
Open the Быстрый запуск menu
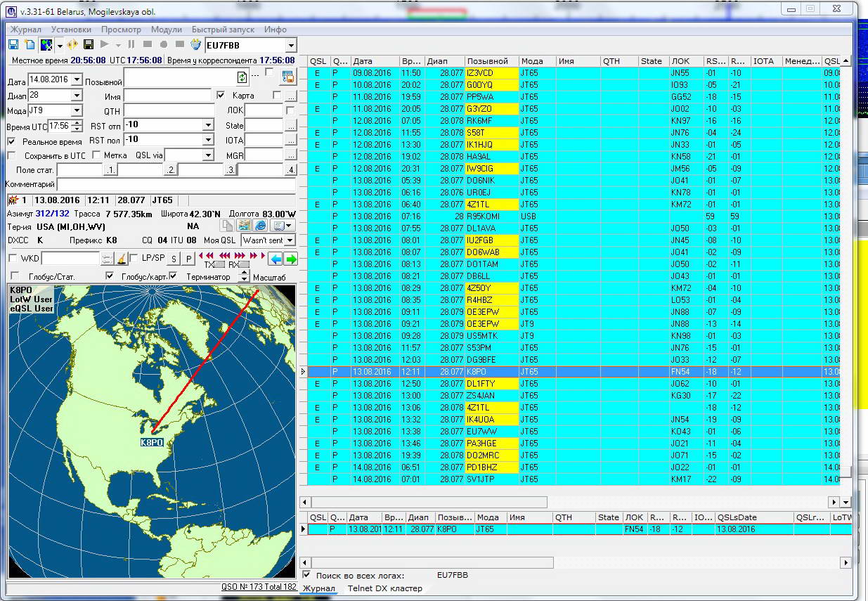click(x=224, y=30)
